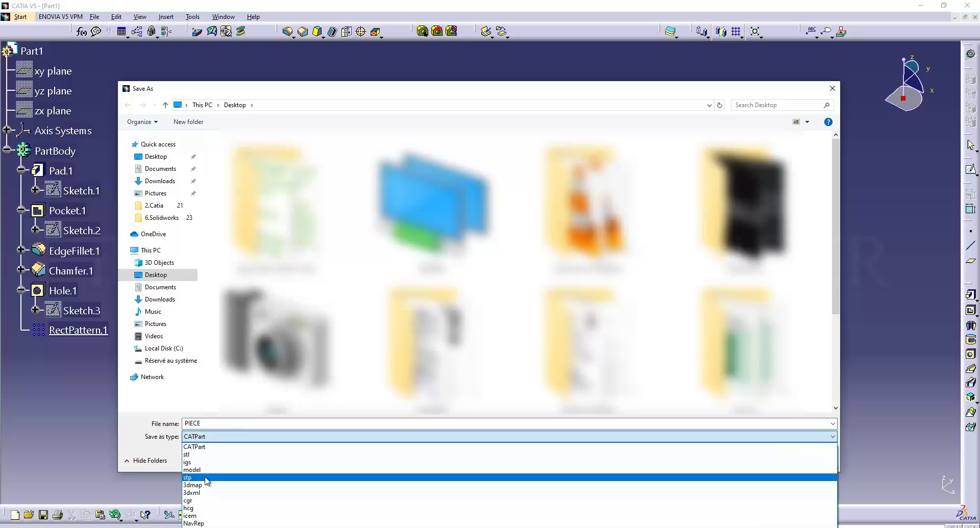Click the Mirror tool icon
Image resolution: width=980 pixels, height=528 pixels.
tap(721, 32)
